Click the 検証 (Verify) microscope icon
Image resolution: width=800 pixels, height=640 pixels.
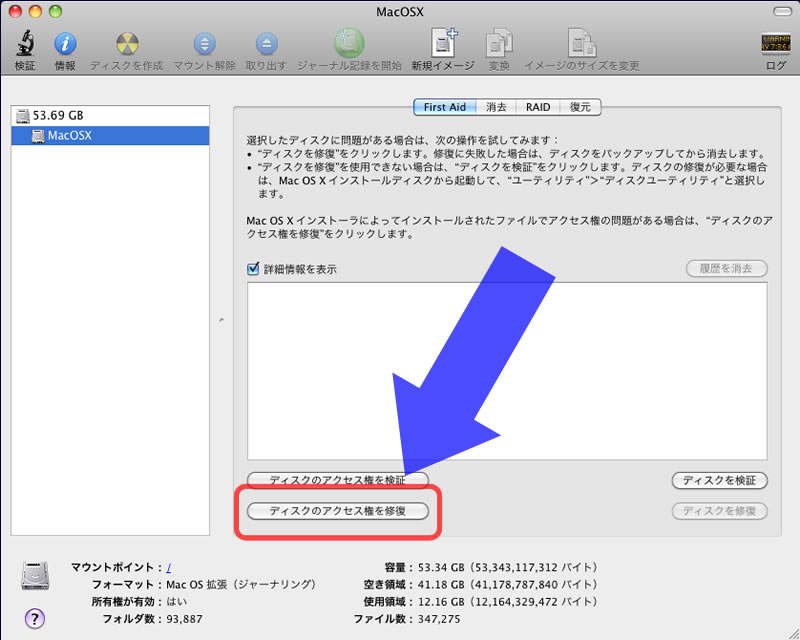(24, 43)
